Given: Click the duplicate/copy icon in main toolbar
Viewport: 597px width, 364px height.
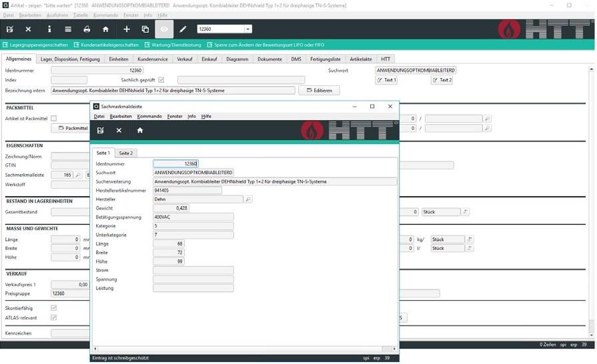Looking at the screenshot, I should click(145, 29).
